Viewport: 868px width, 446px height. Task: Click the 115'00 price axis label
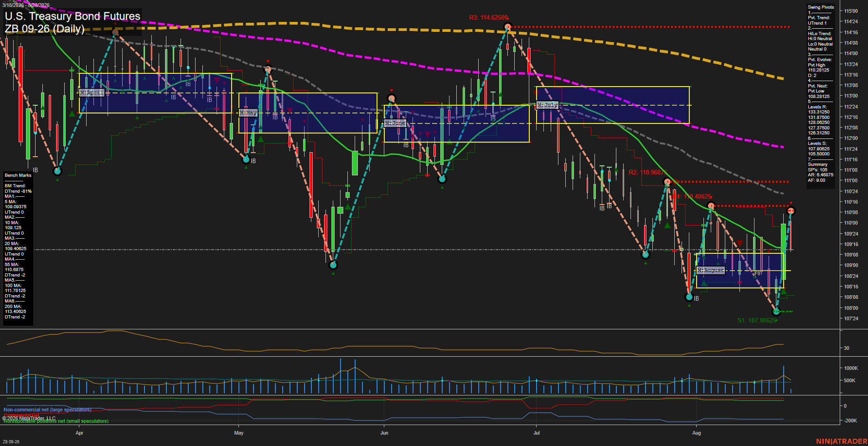pyautogui.click(x=851, y=11)
